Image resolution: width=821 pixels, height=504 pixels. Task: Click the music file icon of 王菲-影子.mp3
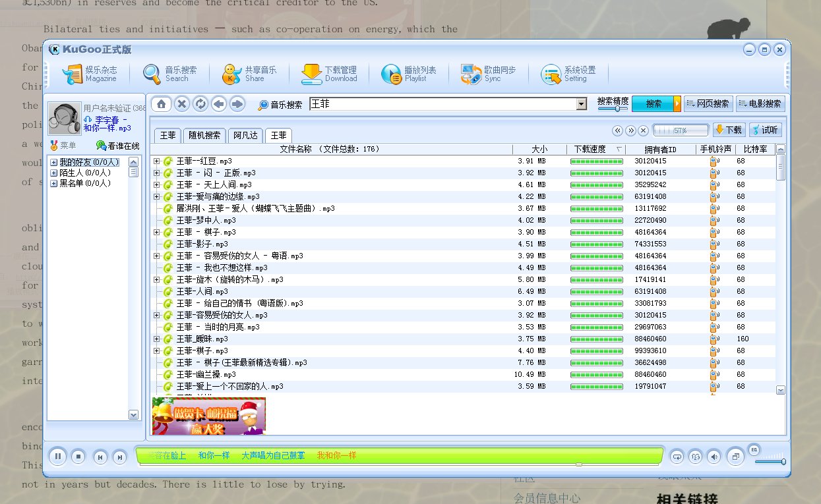[x=168, y=244]
